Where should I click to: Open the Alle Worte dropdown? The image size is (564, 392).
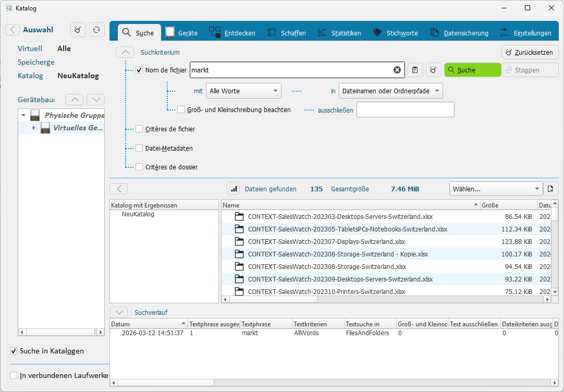243,91
